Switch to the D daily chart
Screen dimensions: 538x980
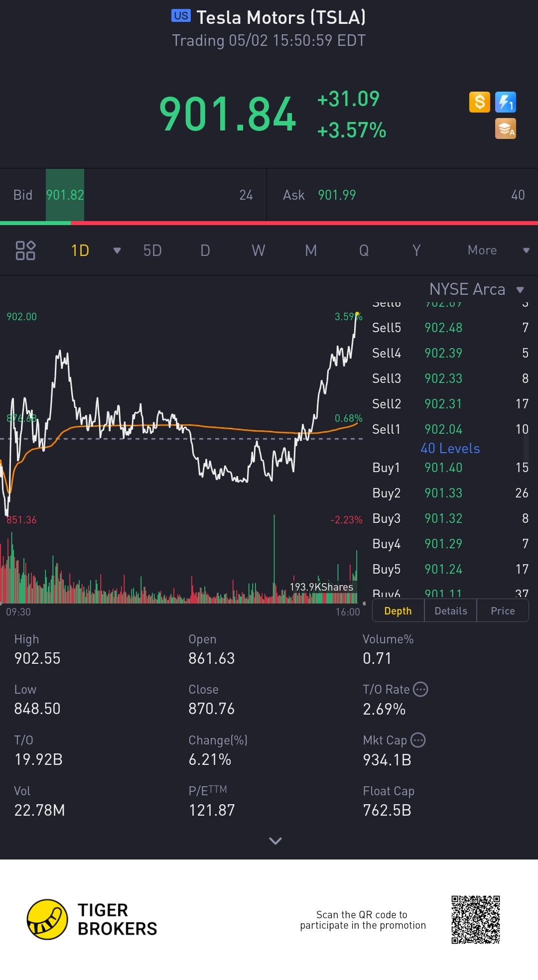pos(205,250)
